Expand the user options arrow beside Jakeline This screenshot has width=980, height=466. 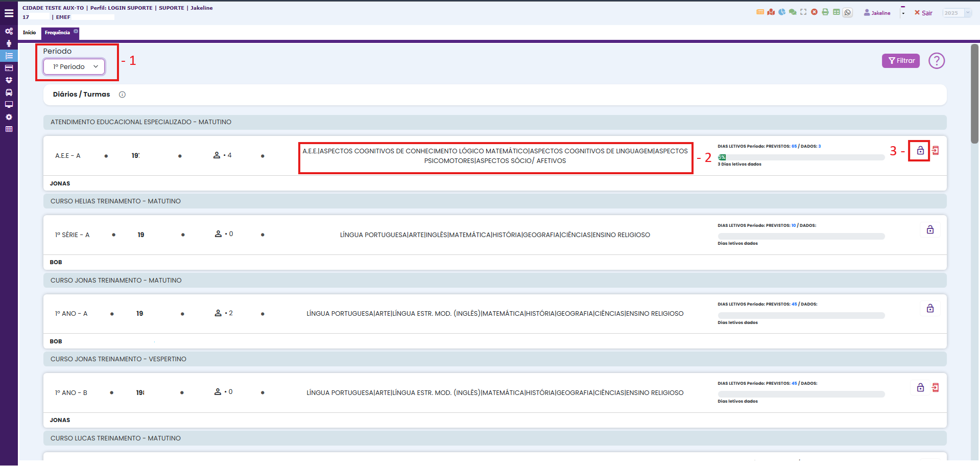tap(903, 13)
